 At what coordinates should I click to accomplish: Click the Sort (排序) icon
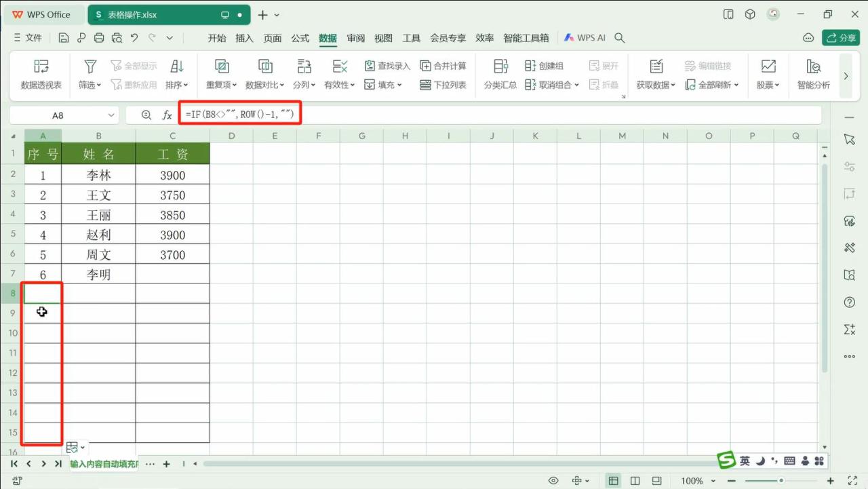[x=177, y=66]
